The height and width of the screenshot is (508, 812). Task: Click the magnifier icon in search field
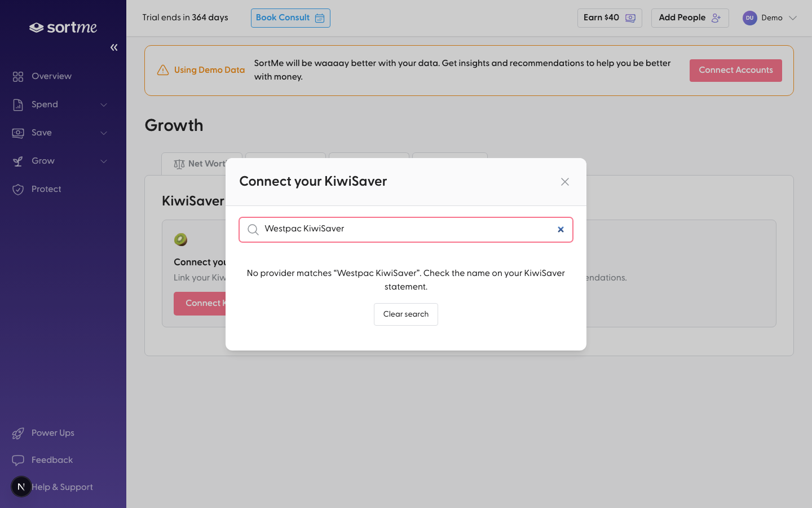[x=253, y=230]
